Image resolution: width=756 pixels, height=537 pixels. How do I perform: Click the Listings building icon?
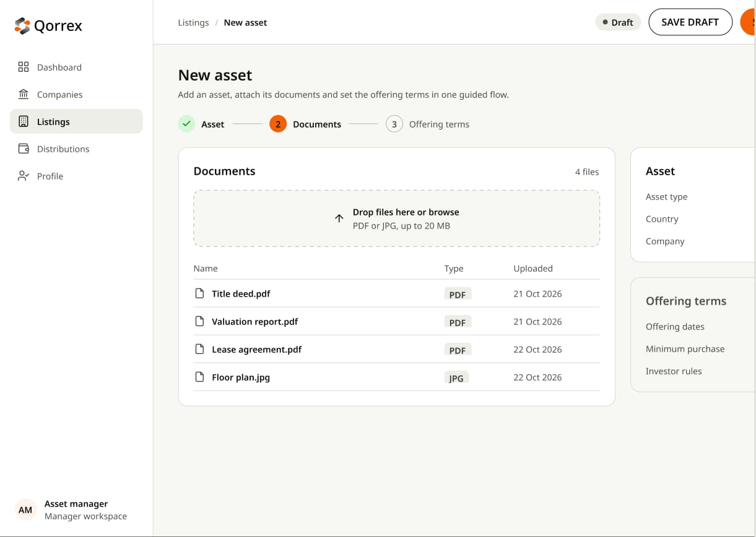(x=24, y=121)
